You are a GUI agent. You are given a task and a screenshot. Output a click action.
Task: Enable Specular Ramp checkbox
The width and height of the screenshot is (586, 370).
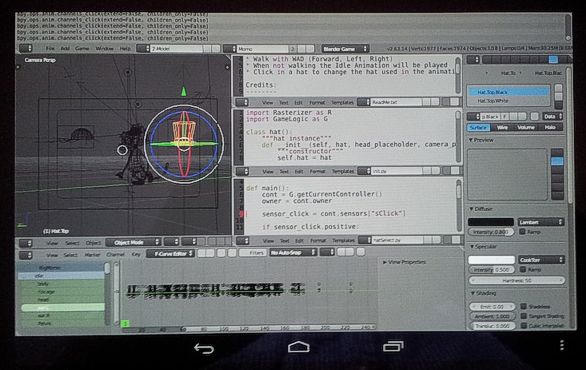tap(523, 269)
